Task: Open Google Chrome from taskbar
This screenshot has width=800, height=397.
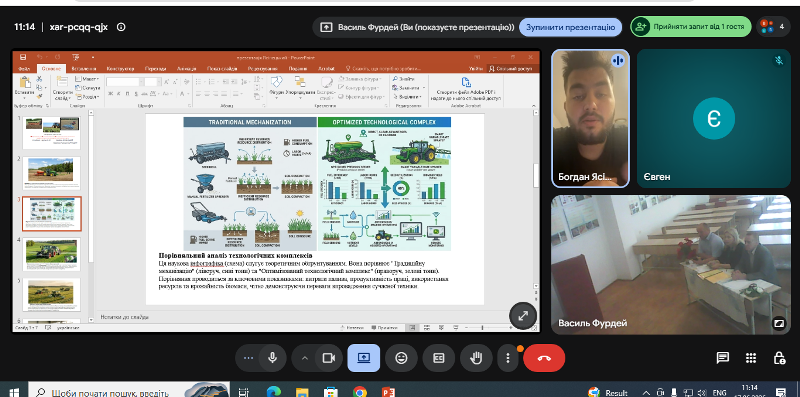Action: tap(360, 392)
